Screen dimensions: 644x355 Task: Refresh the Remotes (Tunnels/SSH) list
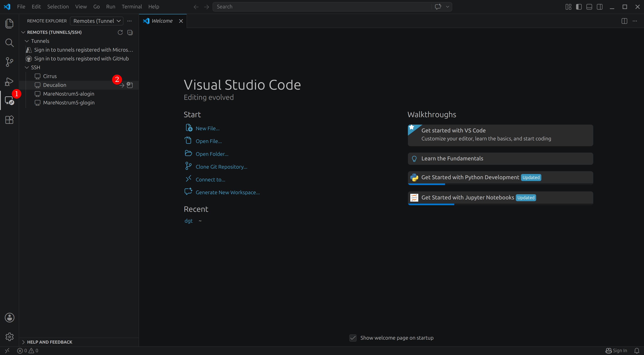[x=120, y=32]
